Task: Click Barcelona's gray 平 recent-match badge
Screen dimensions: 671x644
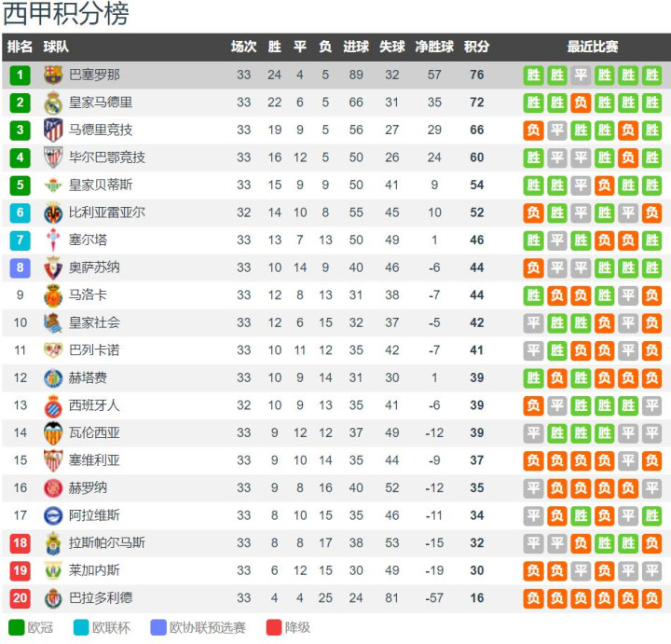Action: [x=581, y=75]
